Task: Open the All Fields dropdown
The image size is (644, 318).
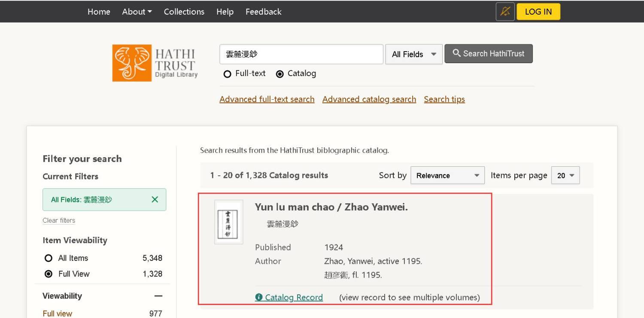Action: point(413,54)
